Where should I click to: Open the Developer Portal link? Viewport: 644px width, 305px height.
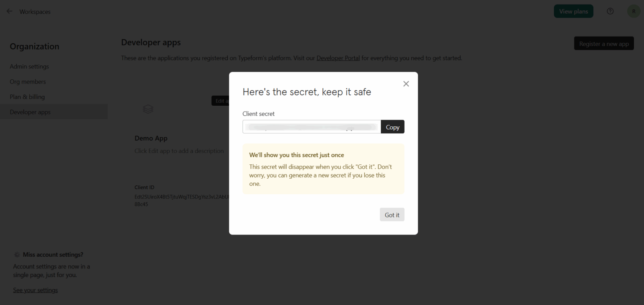pyautogui.click(x=338, y=58)
